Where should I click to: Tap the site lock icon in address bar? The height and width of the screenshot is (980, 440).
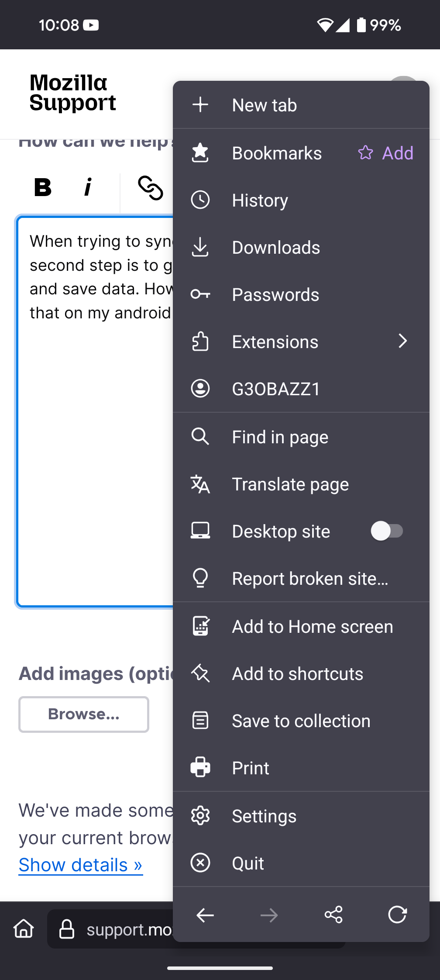67,929
